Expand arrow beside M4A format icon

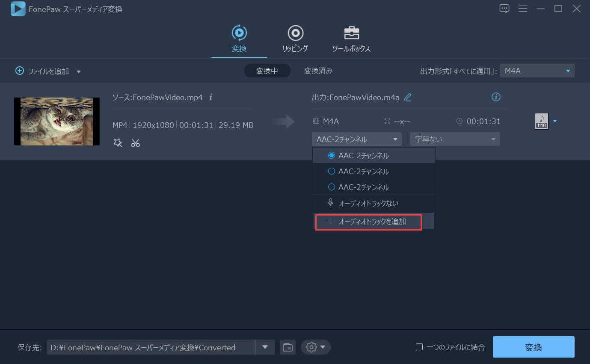(555, 121)
